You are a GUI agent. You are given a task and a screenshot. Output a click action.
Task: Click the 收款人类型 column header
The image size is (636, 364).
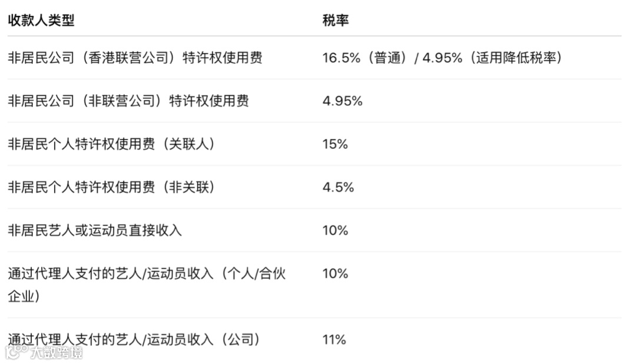pos(41,20)
